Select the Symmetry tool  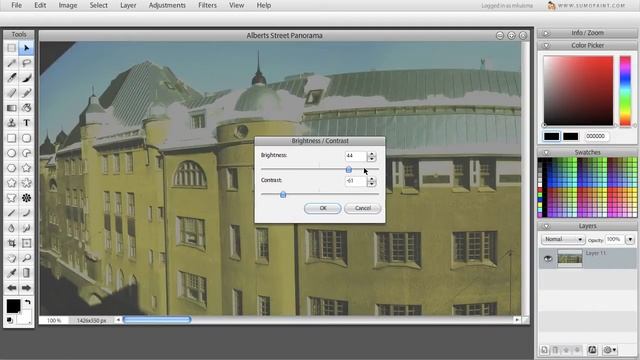26,198
